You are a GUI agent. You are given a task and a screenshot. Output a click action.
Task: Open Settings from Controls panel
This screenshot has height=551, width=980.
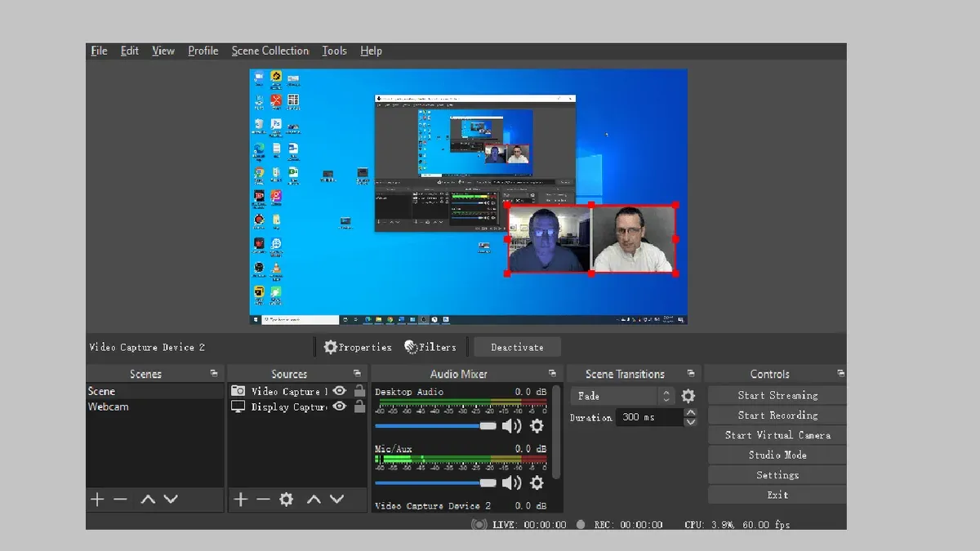click(x=777, y=475)
